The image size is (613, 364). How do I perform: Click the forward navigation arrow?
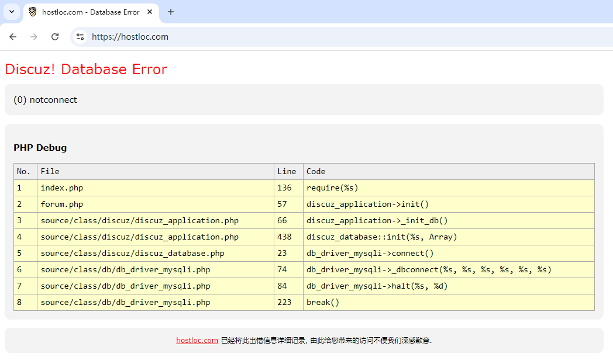pos(34,36)
